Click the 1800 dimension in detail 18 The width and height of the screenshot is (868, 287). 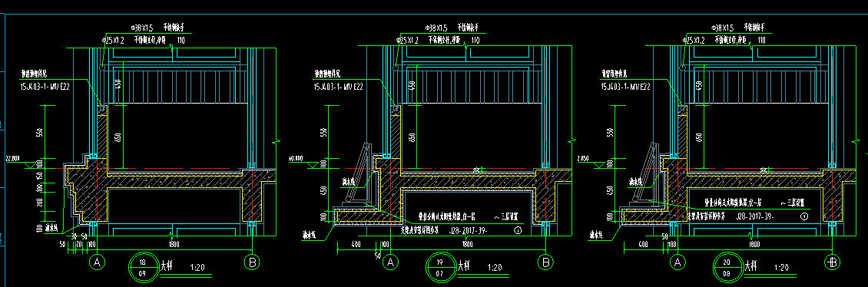174,244
